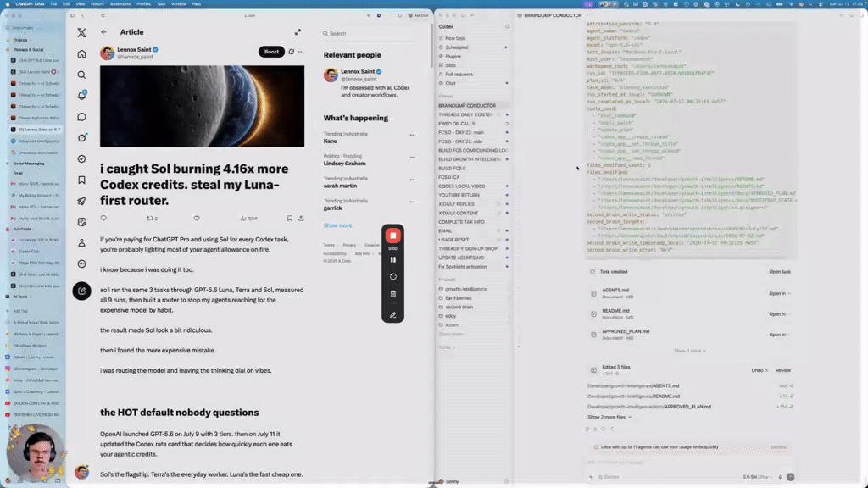The width and height of the screenshot is (868, 488).
Task: Open the growth-intelligence project
Action: (x=465, y=289)
